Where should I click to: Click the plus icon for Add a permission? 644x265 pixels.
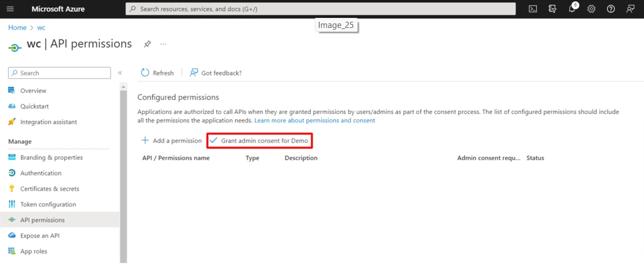145,140
